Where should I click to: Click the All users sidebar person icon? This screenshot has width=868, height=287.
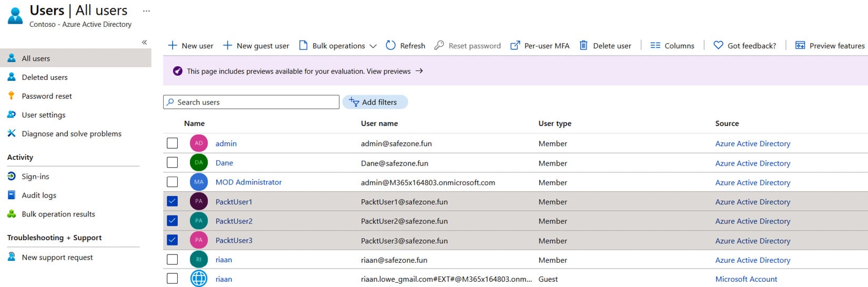click(12, 58)
